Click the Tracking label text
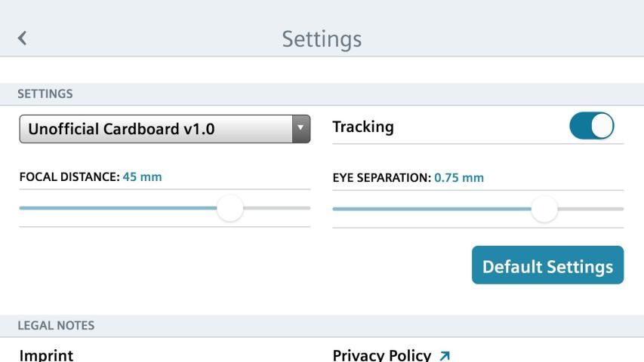The width and height of the screenshot is (644, 362). point(363,127)
